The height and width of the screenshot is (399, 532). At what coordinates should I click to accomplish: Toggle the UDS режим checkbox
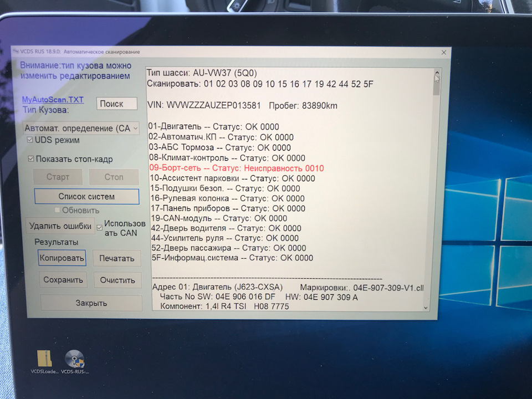click(x=29, y=140)
